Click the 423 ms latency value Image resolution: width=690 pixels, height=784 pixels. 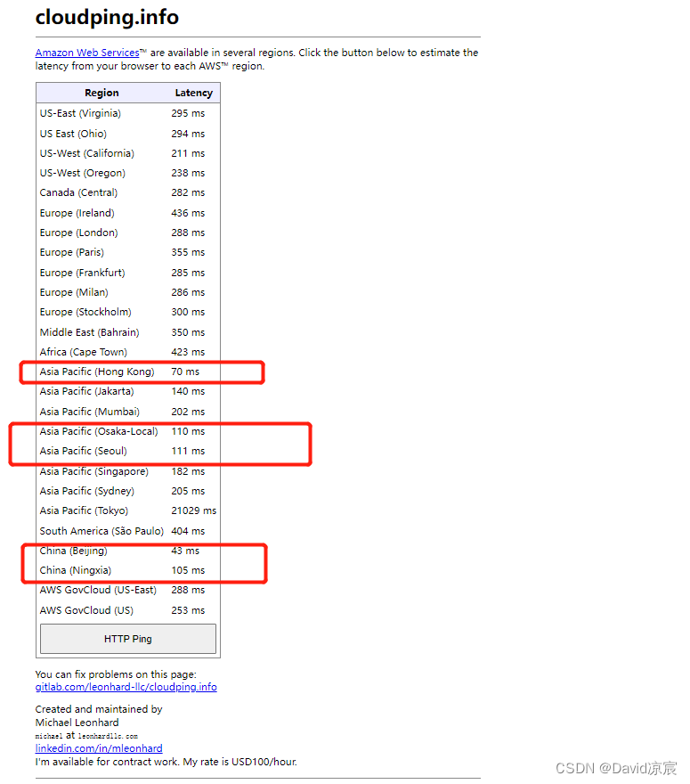(188, 352)
